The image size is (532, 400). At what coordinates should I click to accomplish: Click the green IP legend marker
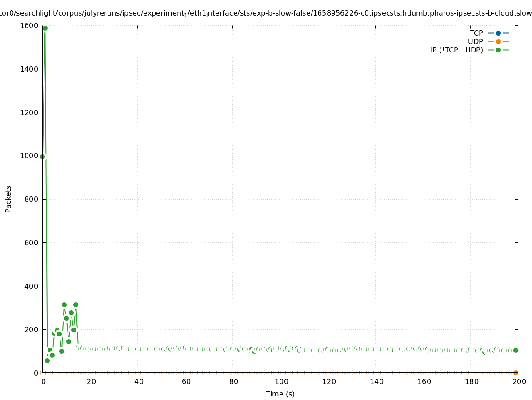498,50
